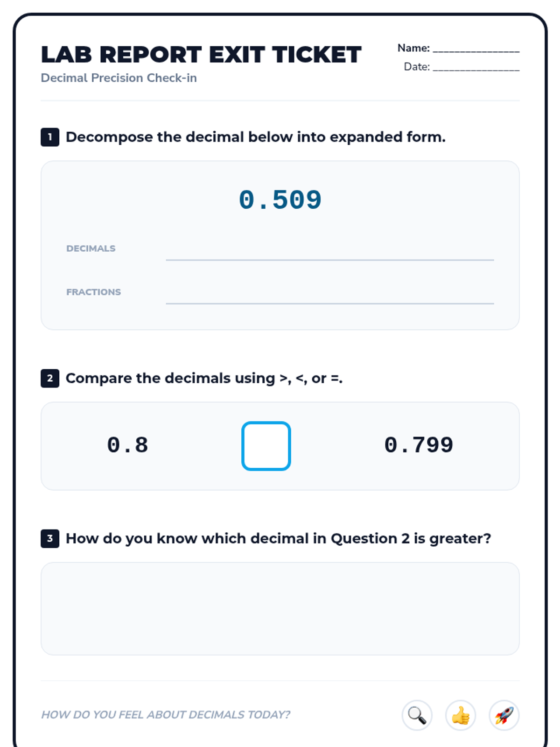Click the left decimal 0.8
Image resolution: width=560 pixels, height=747 pixels.
[x=127, y=445]
